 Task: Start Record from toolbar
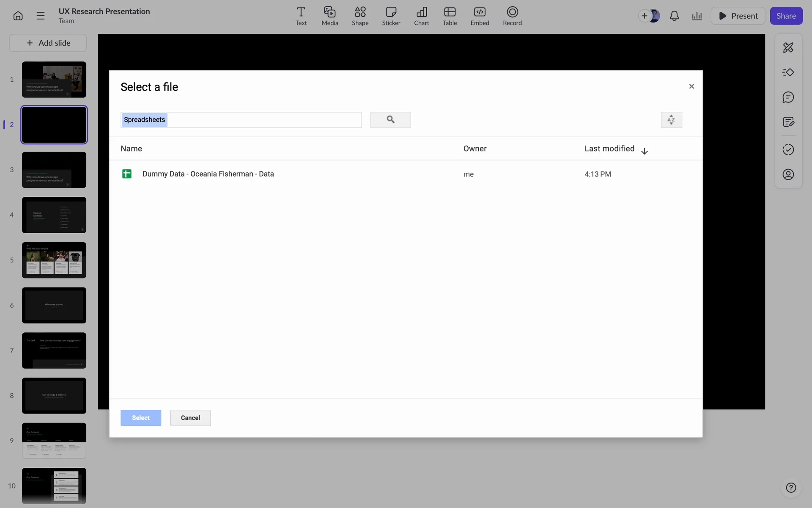tap(512, 16)
